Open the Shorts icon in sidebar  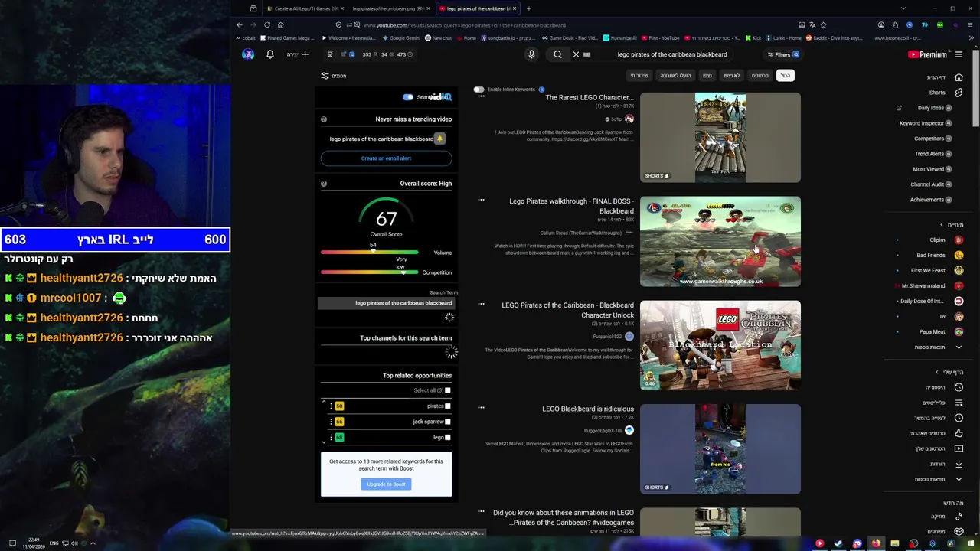(x=959, y=93)
